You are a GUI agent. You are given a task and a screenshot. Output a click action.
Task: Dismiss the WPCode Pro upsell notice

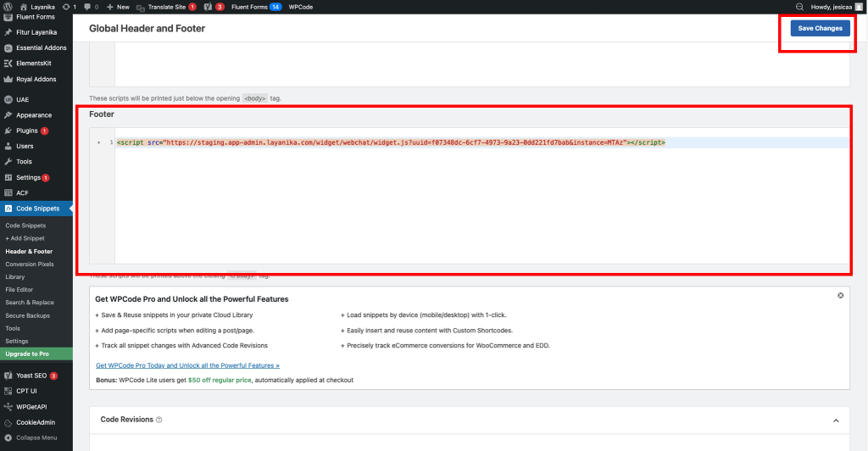(840, 295)
